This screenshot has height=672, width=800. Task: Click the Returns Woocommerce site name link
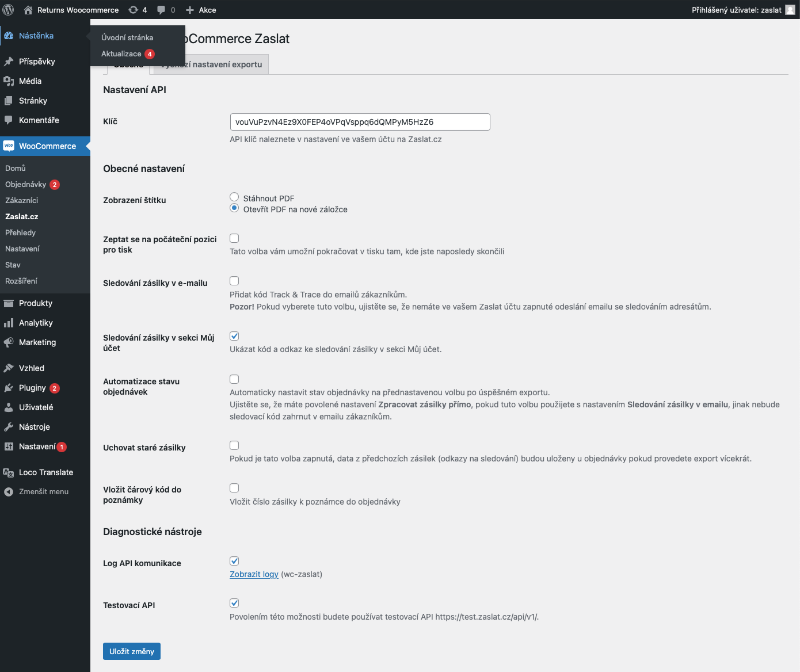[78, 10]
